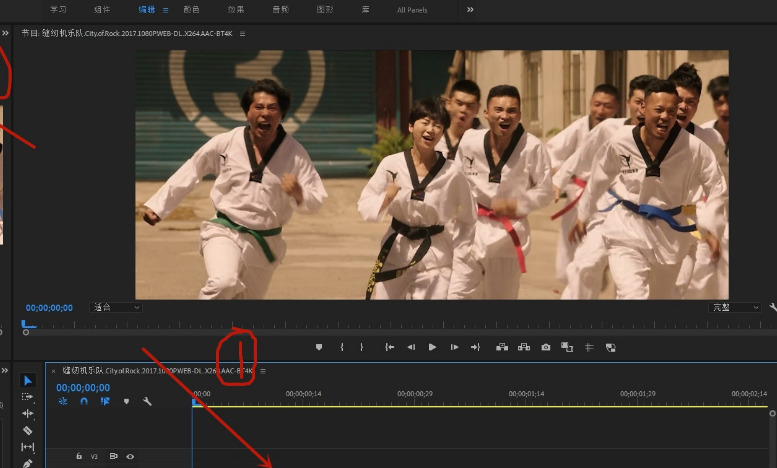Go to Out point
This screenshot has height=468, width=777.
(475, 347)
